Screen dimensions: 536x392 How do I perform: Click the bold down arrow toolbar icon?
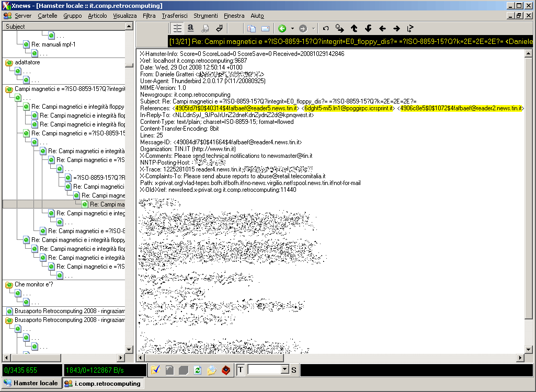point(368,28)
